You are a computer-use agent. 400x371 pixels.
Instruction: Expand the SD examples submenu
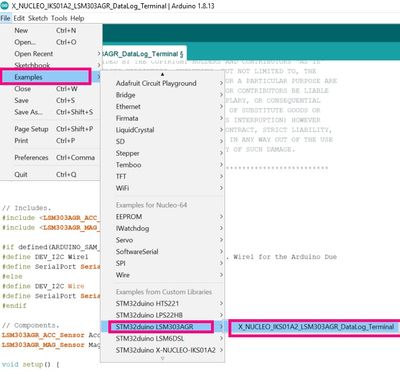pos(163,141)
